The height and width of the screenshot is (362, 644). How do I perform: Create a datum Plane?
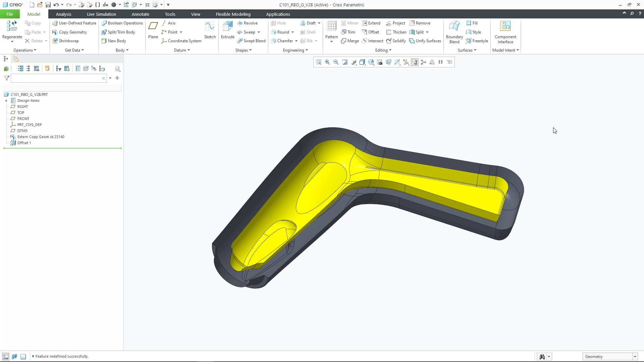click(153, 30)
